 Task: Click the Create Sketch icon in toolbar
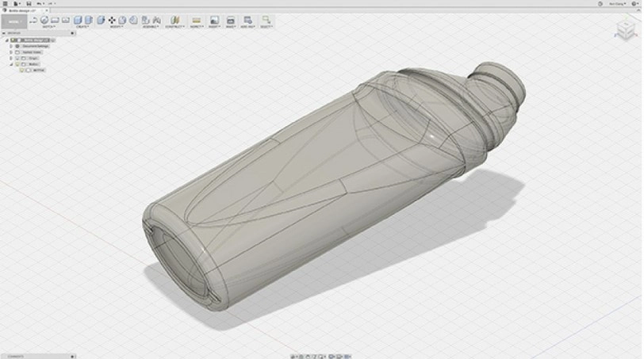coord(44,20)
